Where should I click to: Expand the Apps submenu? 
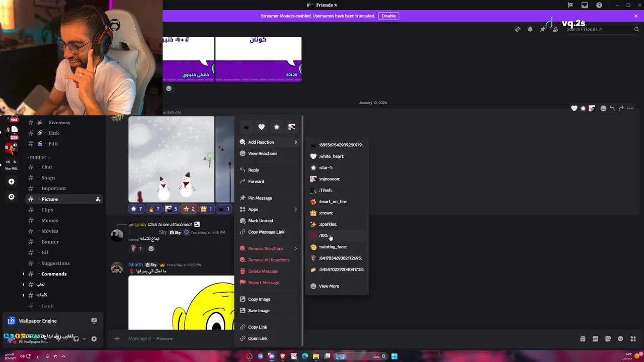tap(269, 209)
